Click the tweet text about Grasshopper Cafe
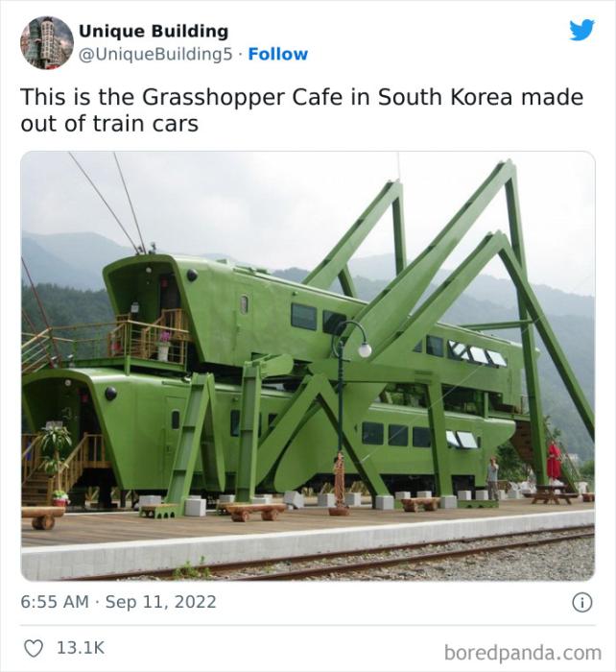 pos(302,110)
